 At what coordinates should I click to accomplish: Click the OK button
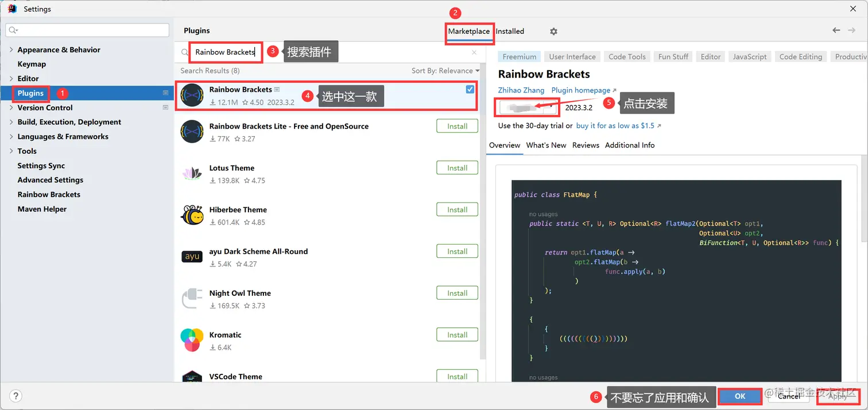click(x=740, y=396)
